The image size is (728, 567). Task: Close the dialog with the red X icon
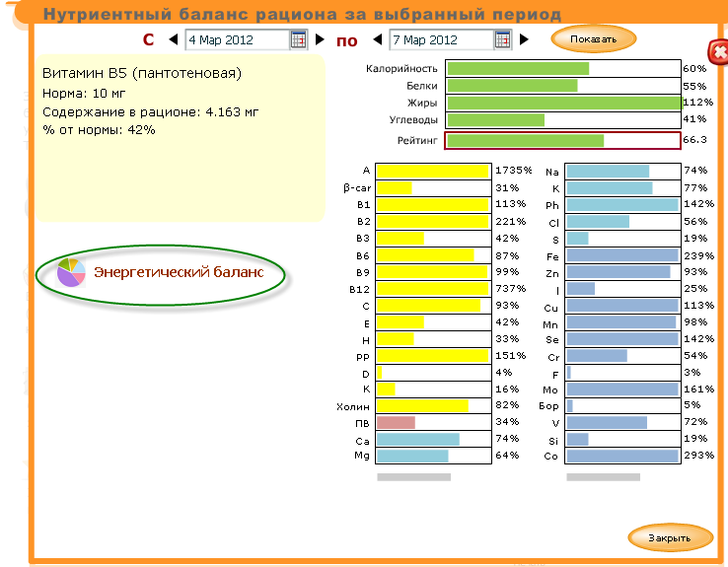tap(716, 51)
